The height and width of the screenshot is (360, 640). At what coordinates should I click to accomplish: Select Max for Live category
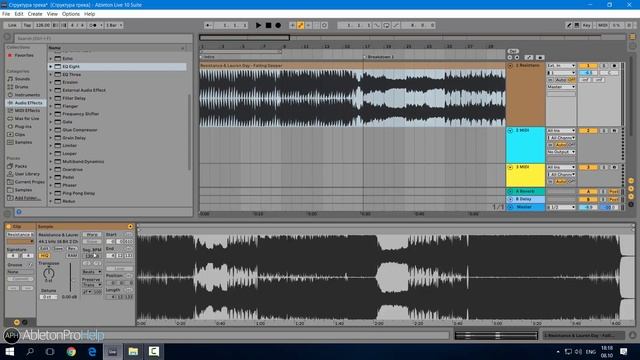[x=27, y=118]
